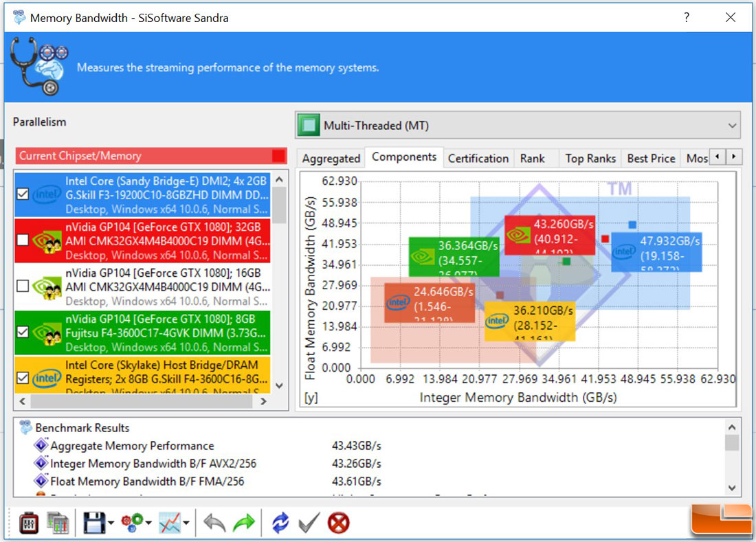Click the tab strip left scroll arrow
The height and width of the screenshot is (542, 756).
click(718, 157)
